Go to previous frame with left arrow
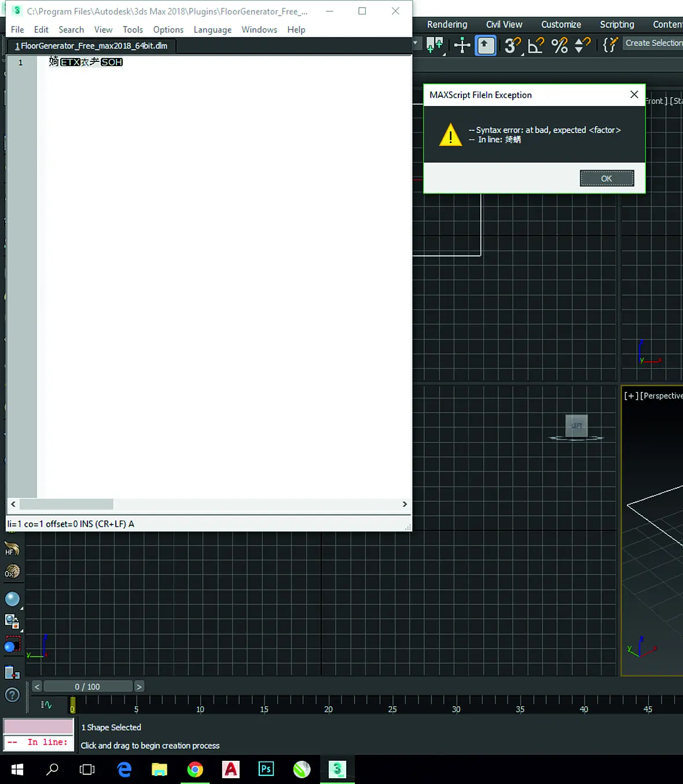The image size is (683, 784). (37, 687)
